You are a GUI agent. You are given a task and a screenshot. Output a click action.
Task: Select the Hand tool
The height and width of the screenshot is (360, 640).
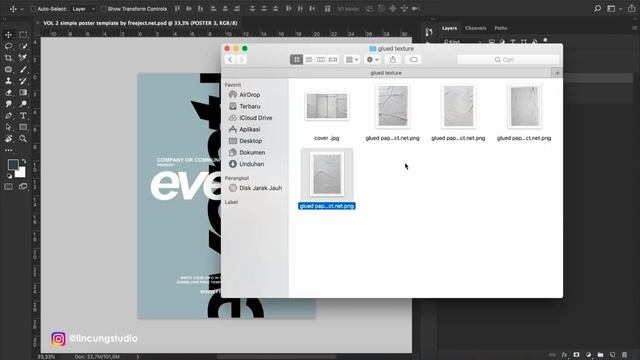click(8, 139)
